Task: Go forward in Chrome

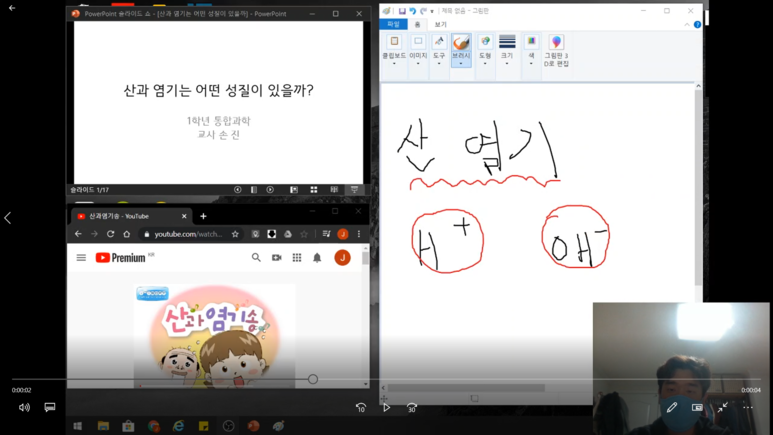Action: (94, 234)
